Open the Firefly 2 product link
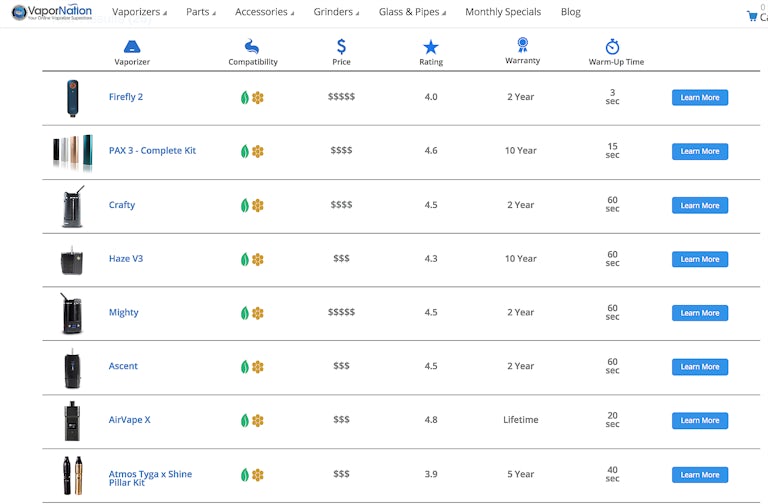This screenshot has height=504, width=768. pos(126,96)
